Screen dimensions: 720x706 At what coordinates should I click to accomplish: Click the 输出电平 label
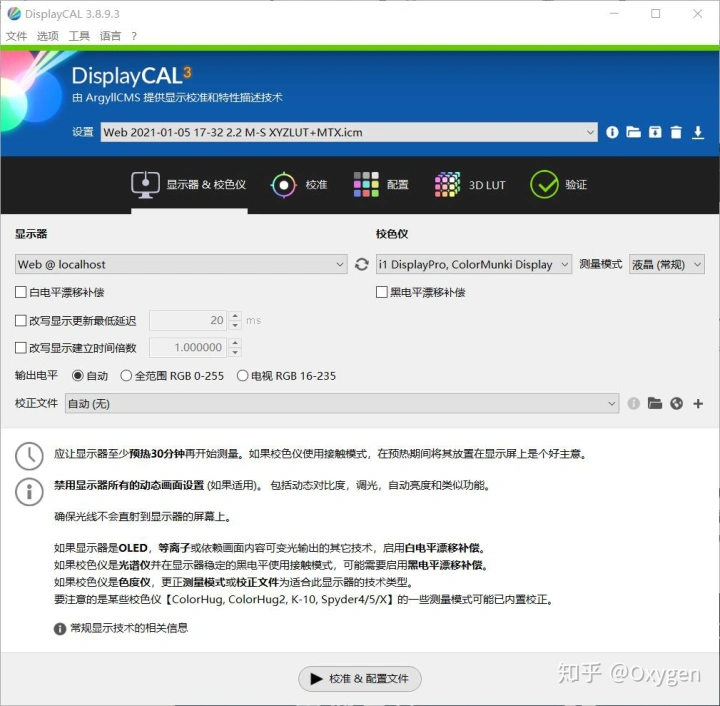(x=36, y=375)
